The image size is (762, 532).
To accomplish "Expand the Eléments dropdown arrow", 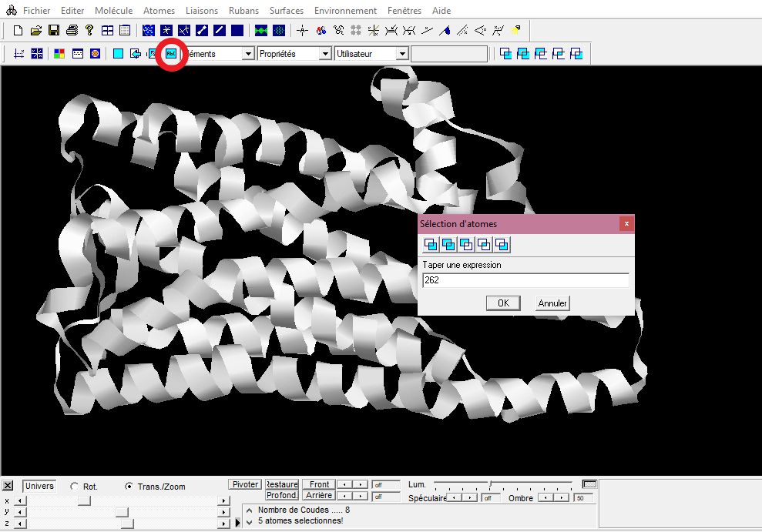I will coord(247,54).
